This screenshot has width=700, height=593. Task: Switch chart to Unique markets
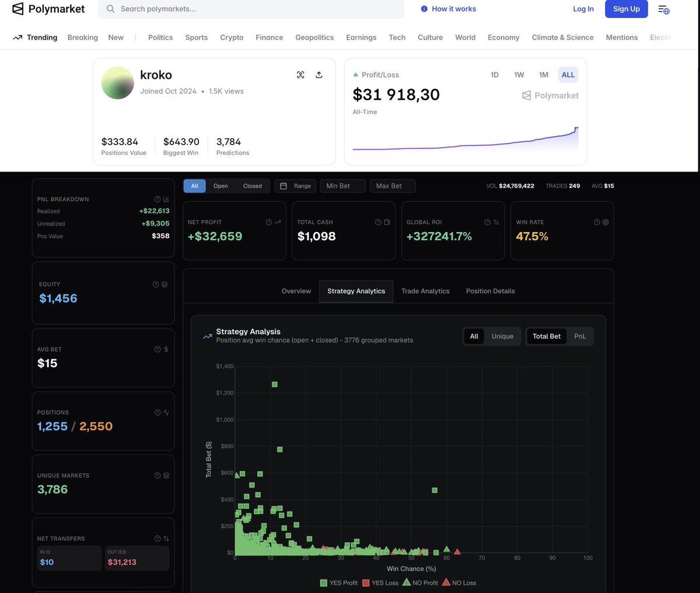[502, 336]
